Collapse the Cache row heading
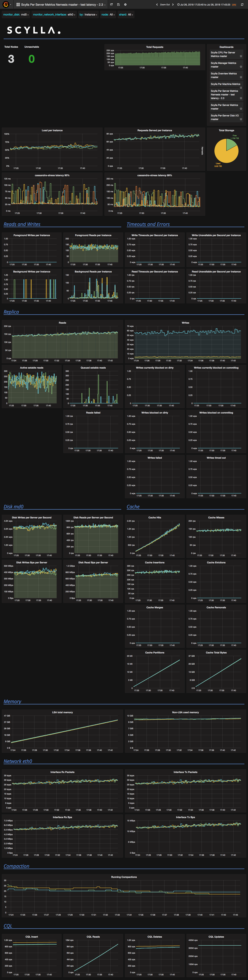 (x=133, y=507)
